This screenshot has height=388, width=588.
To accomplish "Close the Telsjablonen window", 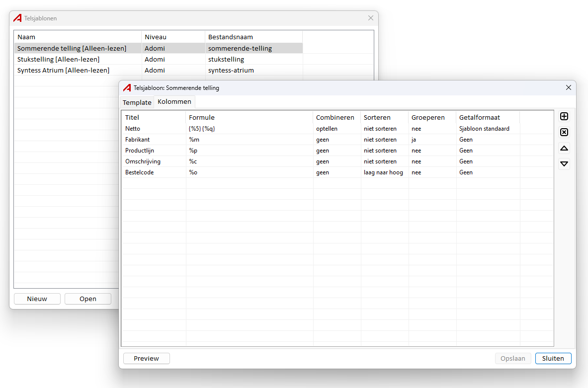I will [370, 18].
